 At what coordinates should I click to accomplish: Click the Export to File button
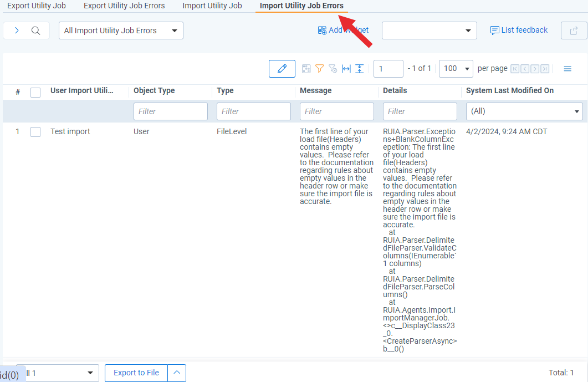(x=136, y=373)
